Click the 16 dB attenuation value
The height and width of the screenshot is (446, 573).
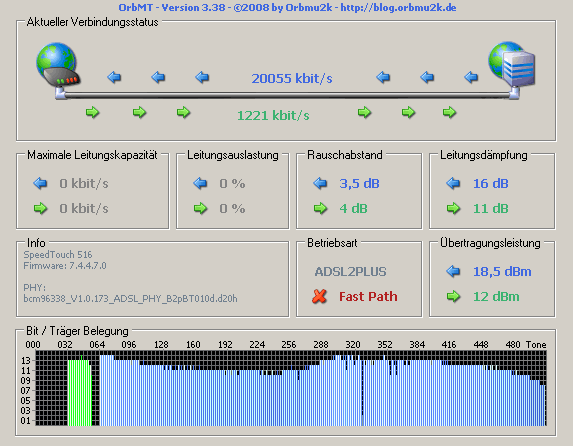pos(490,184)
